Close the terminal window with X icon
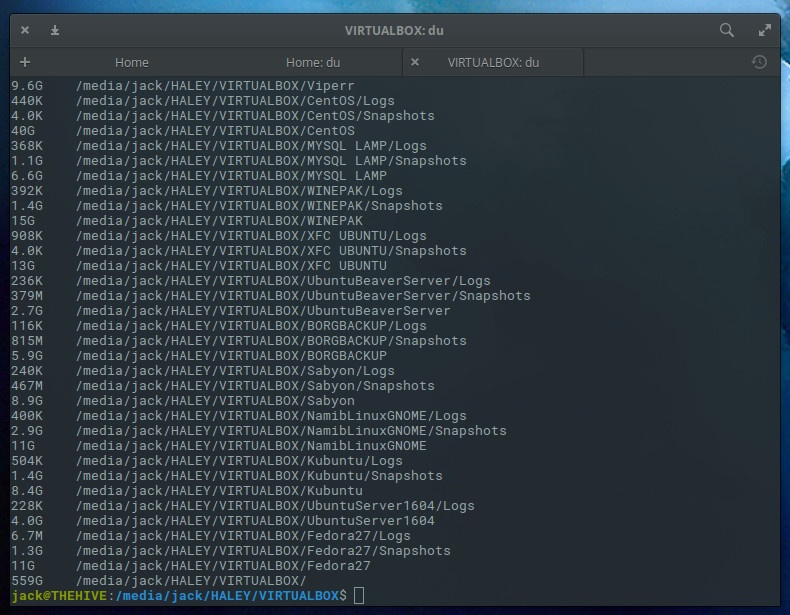Screen dimensions: 790x615 point(25,31)
